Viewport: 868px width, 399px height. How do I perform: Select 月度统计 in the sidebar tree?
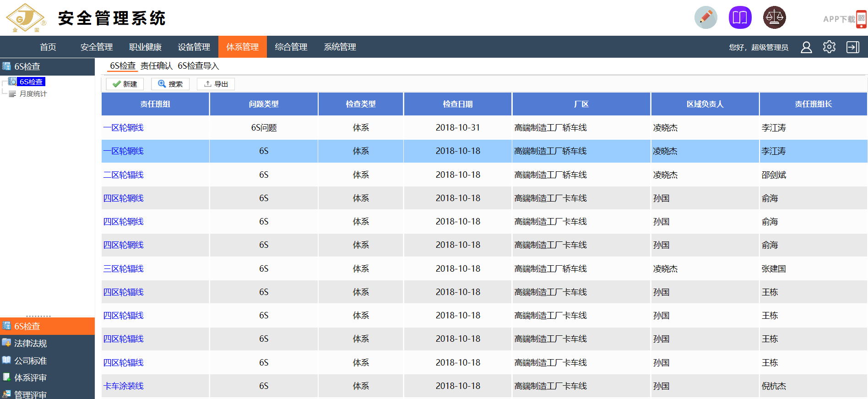coord(33,94)
